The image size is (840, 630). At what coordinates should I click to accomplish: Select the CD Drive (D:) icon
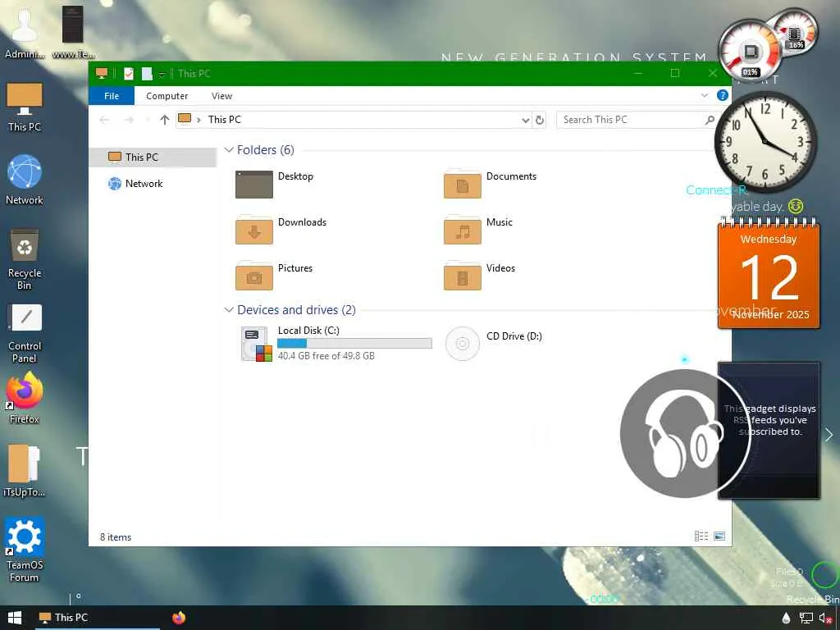pos(463,344)
